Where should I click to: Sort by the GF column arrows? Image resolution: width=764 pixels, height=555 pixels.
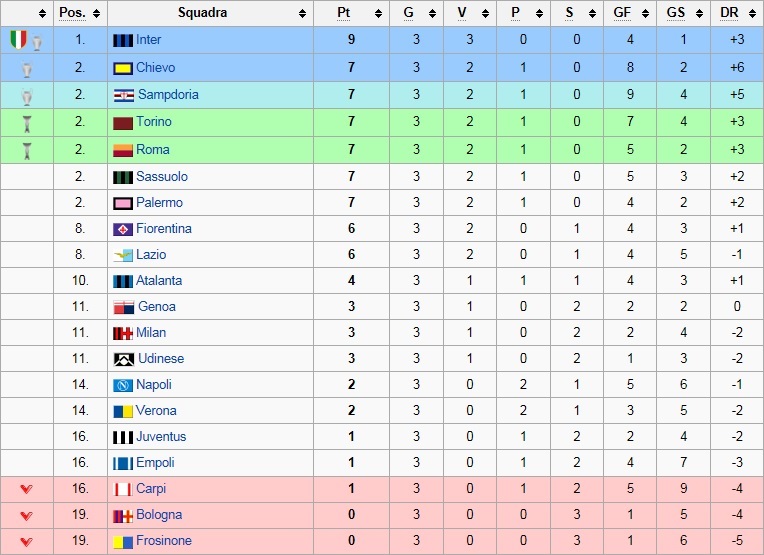pos(645,13)
